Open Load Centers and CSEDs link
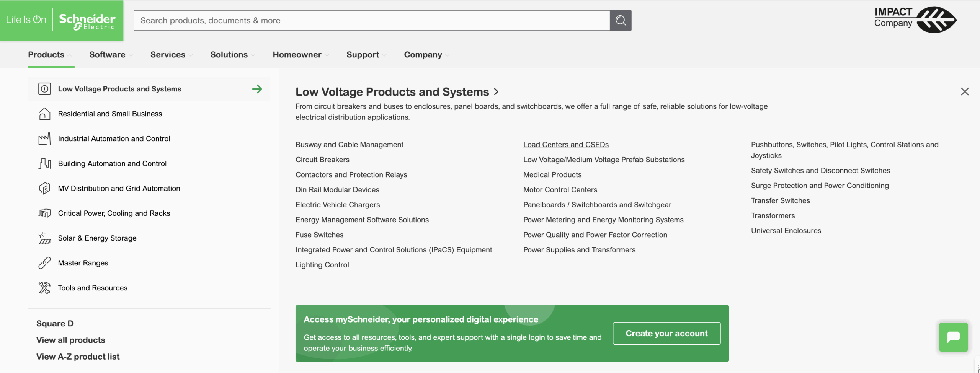Viewport: 980px width, 373px height. (x=566, y=145)
